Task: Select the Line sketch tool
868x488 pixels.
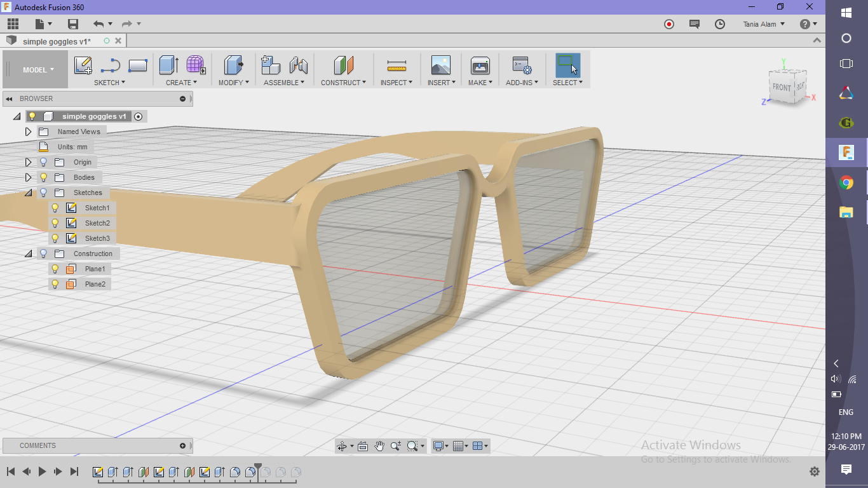Action: [111, 65]
